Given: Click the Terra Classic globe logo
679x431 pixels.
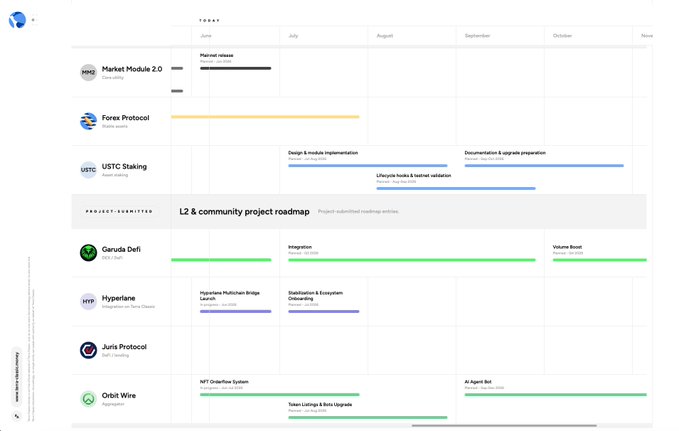Looking at the screenshot, I should 17,20.
